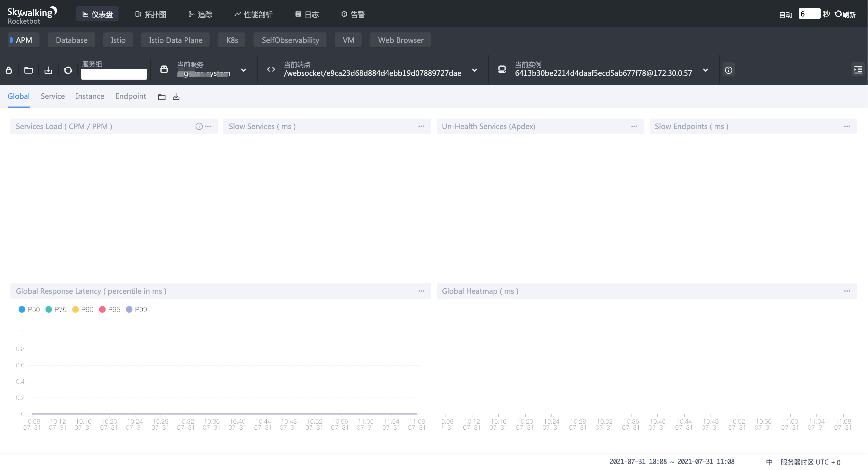Switch to the Instance tab
Image resolution: width=868 pixels, height=470 pixels.
coord(90,96)
